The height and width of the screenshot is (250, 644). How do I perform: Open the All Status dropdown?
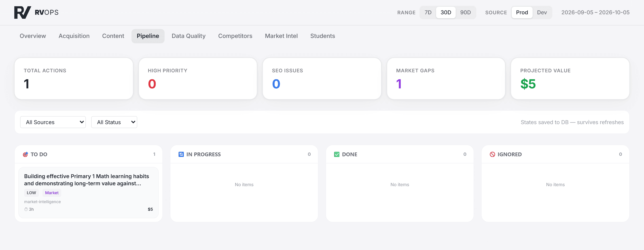click(x=114, y=122)
